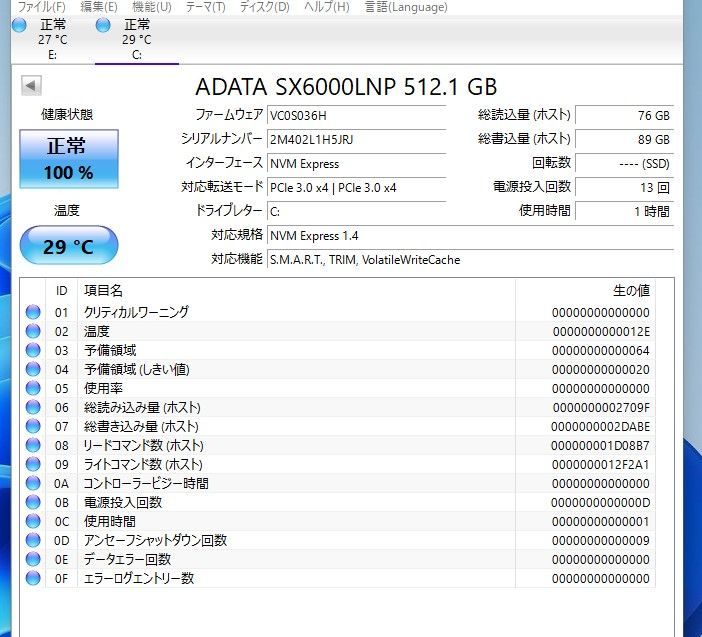This screenshot has height=637, width=702.
Task: Click the status orb for drive E:
Action: (19, 25)
